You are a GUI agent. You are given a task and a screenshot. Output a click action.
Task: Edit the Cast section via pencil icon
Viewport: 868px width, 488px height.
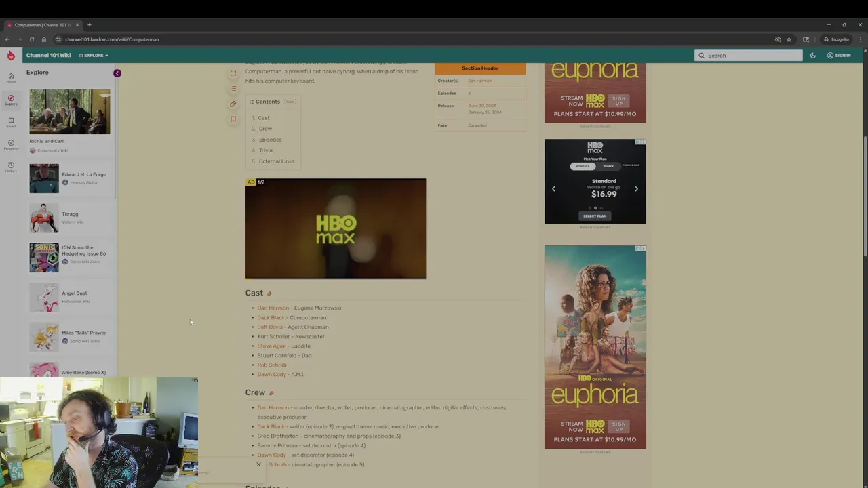pyautogui.click(x=269, y=293)
